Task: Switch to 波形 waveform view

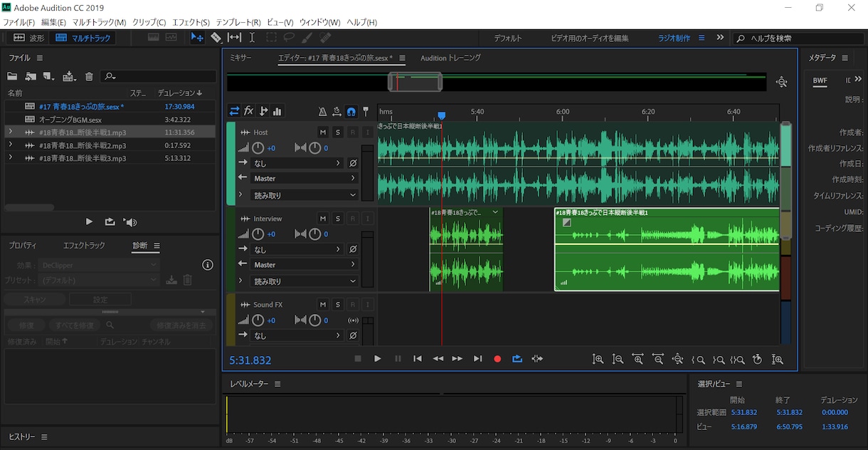Action: (x=28, y=38)
